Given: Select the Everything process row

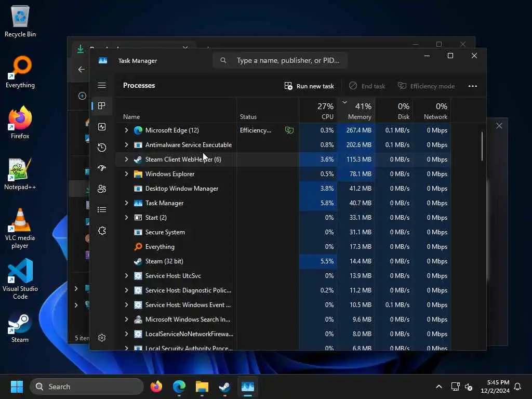Looking at the screenshot, I should pyautogui.click(x=283, y=247).
